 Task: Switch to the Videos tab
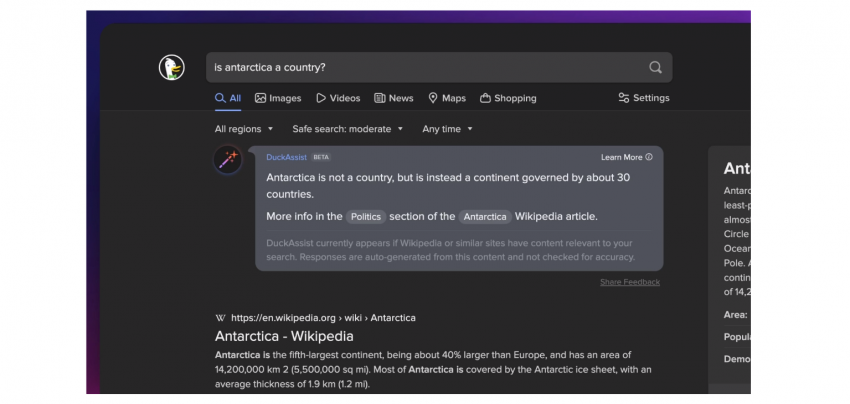(x=338, y=98)
